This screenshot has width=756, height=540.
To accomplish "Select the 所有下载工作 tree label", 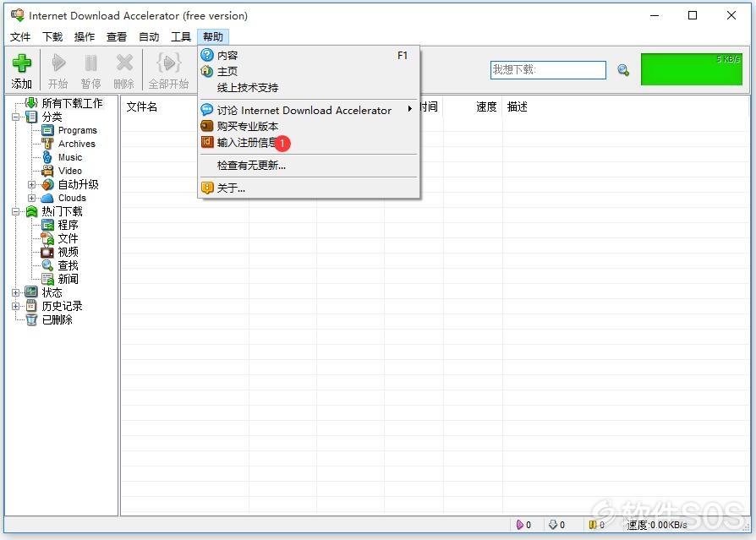I will [72, 103].
